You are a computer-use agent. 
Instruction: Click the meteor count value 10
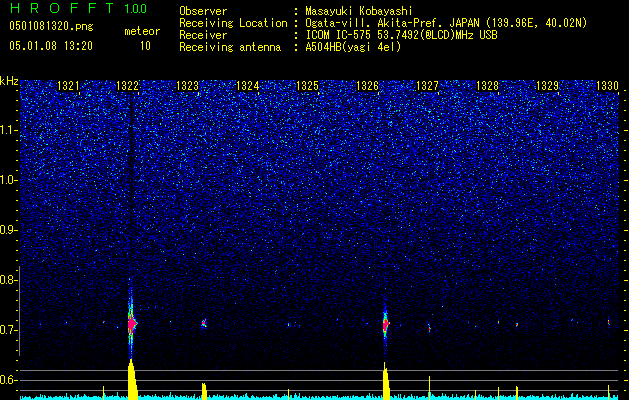(x=145, y=46)
